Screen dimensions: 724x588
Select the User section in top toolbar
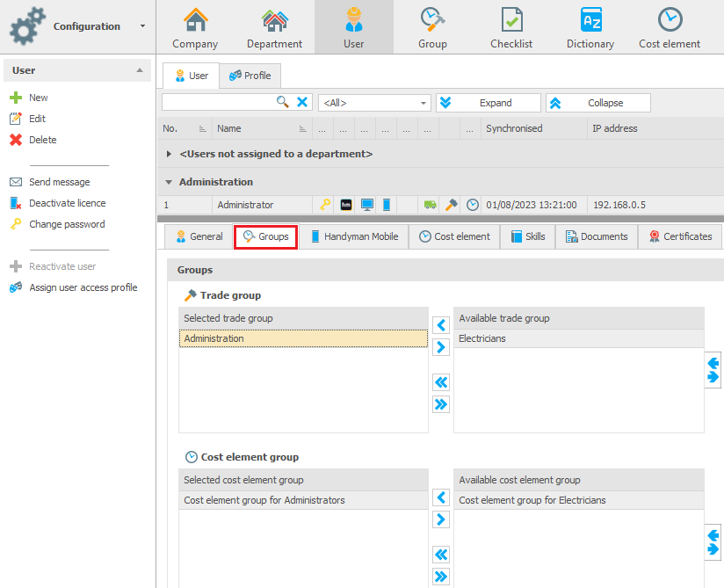tap(354, 27)
